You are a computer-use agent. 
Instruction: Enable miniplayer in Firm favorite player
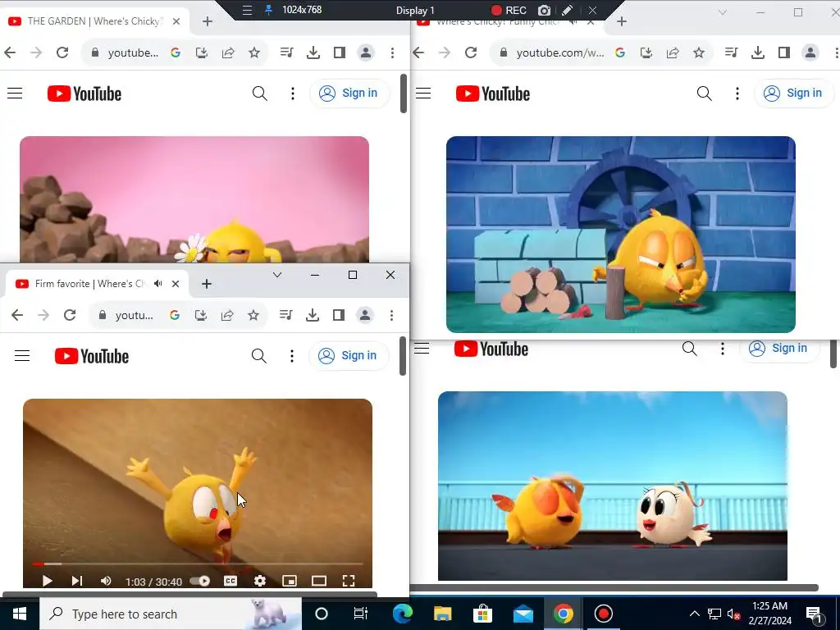pos(290,581)
